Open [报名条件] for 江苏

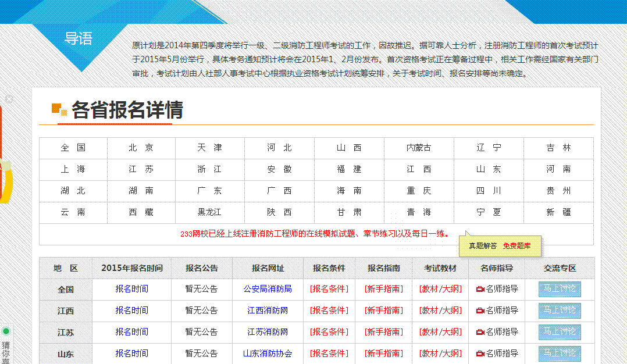pos(329,332)
